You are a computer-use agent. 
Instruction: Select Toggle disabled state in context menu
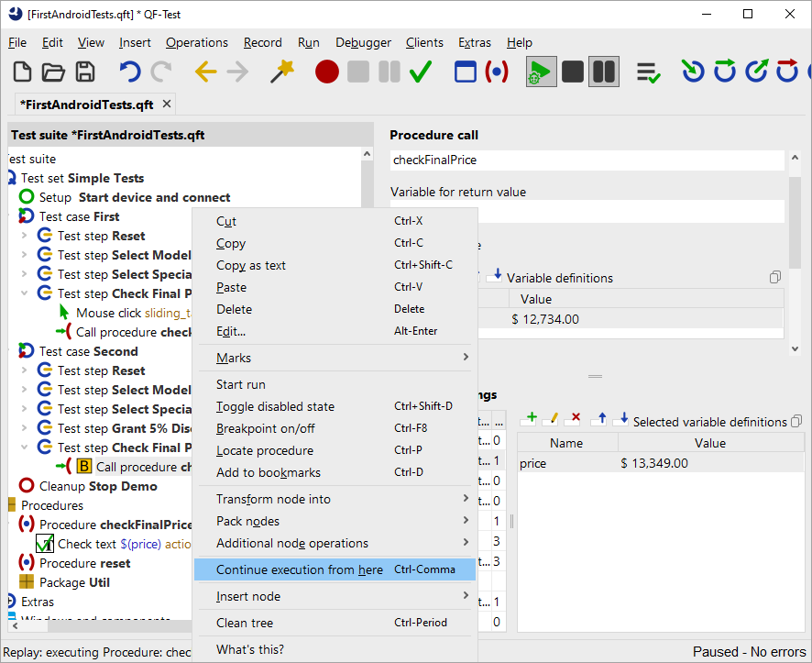tap(275, 406)
